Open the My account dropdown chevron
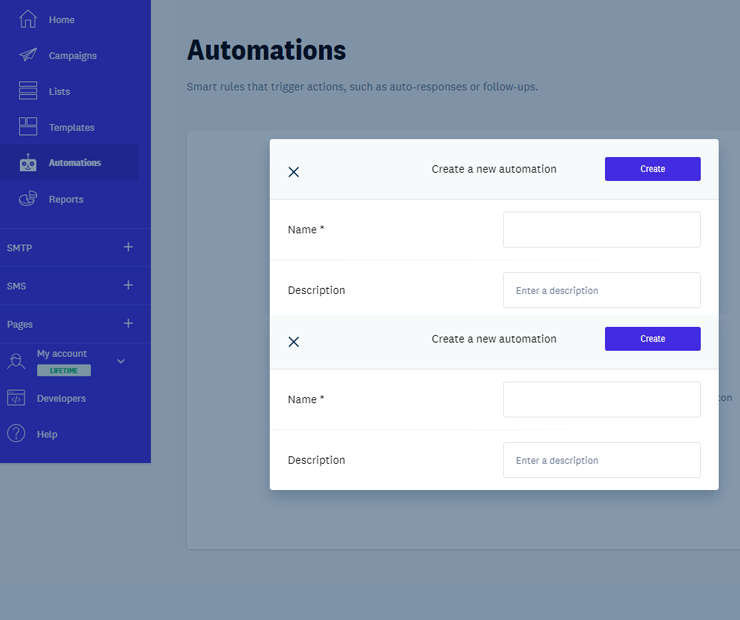Image resolution: width=740 pixels, height=620 pixels. (x=121, y=361)
